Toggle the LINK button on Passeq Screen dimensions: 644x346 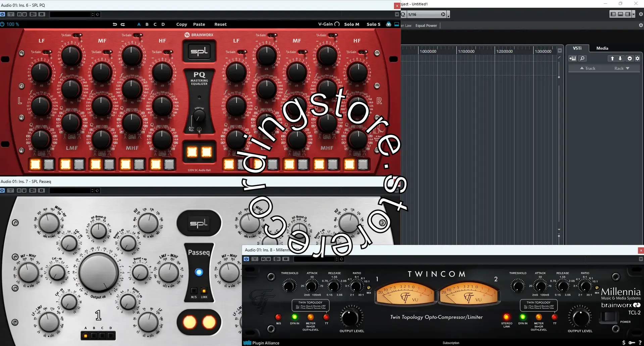(x=204, y=291)
